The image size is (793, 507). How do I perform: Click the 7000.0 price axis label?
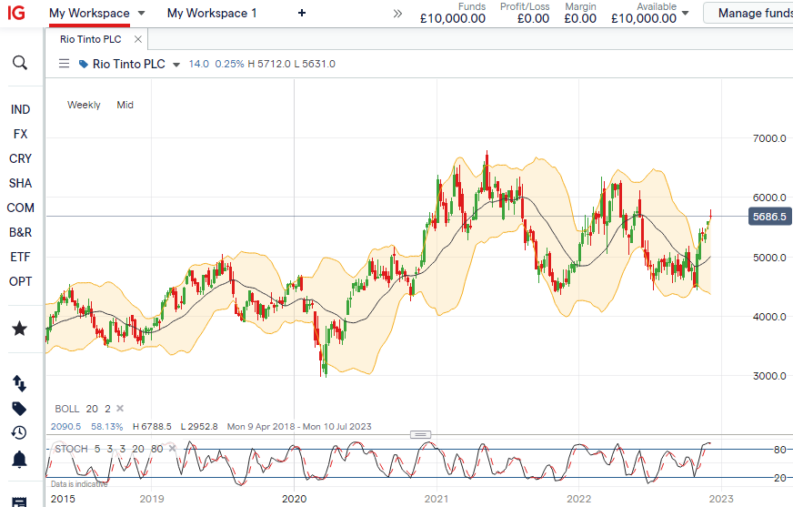[769, 138]
